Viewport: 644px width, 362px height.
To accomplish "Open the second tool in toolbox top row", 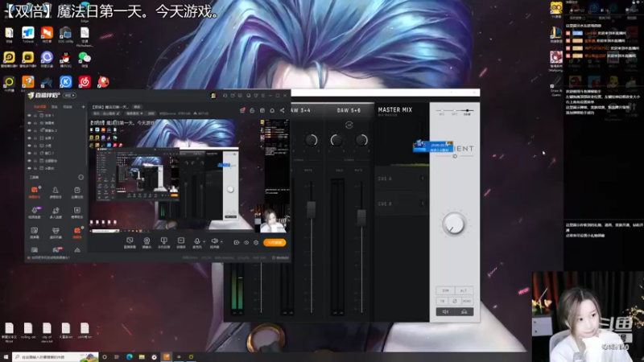I will tap(56, 190).
